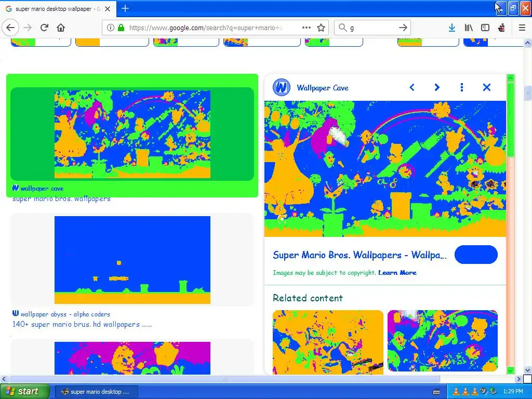Open the Wallpaper Cave source link
The width and height of the screenshot is (532, 399).
tap(323, 88)
